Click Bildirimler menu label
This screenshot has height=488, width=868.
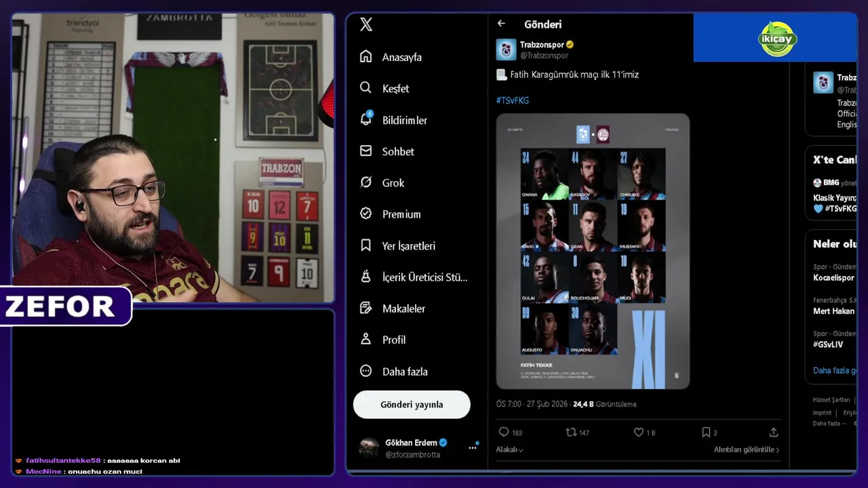pos(405,121)
